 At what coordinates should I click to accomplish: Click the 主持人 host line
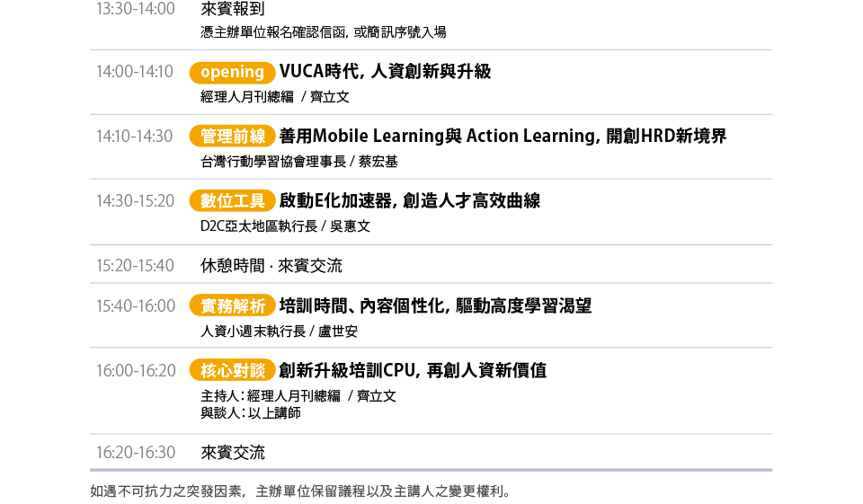coord(298,396)
